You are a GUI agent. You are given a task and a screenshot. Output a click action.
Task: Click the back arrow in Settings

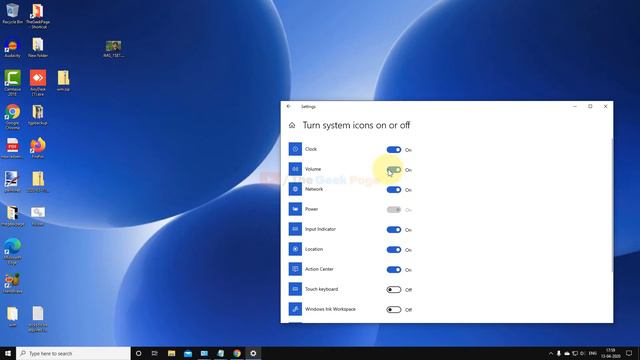[289, 107]
